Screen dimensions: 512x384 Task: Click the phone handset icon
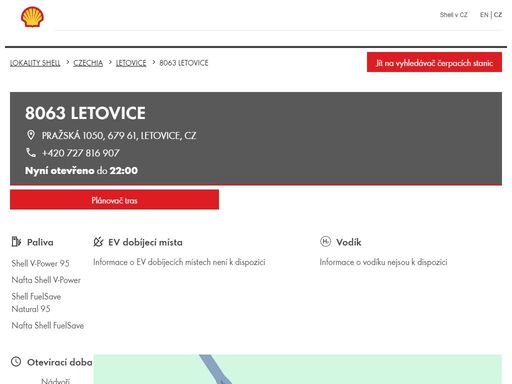(31, 152)
